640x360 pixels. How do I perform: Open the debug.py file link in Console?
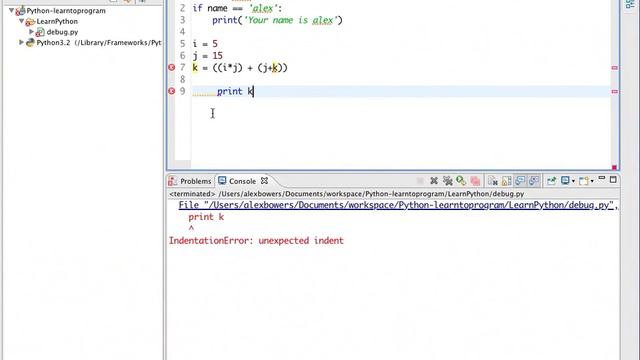[x=396, y=205]
